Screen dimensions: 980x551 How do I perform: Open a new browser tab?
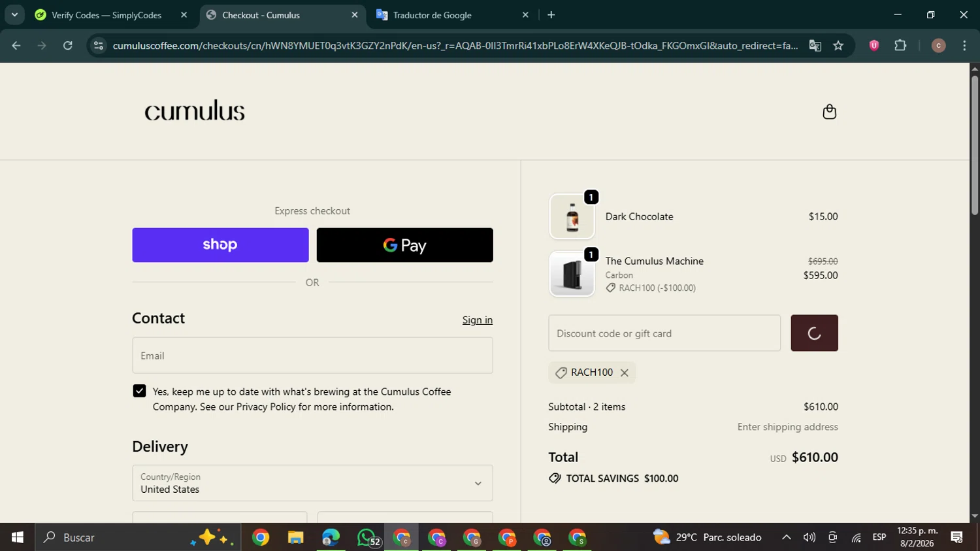tap(551, 15)
